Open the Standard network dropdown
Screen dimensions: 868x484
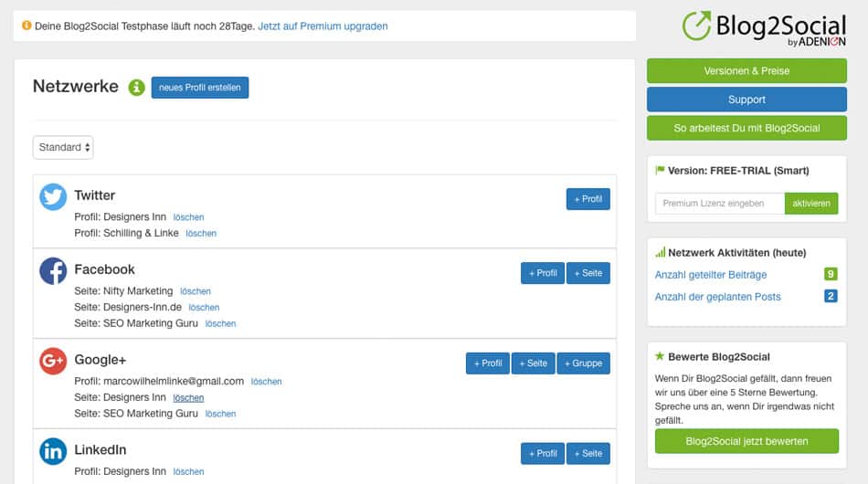tap(63, 147)
